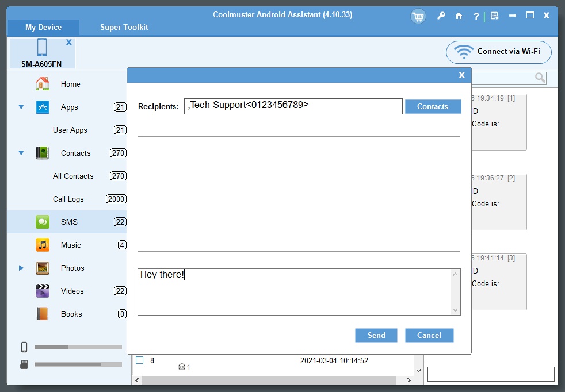
Task: Click the horizontal scrollbar left arrow
Action: (x=137, y=380)
